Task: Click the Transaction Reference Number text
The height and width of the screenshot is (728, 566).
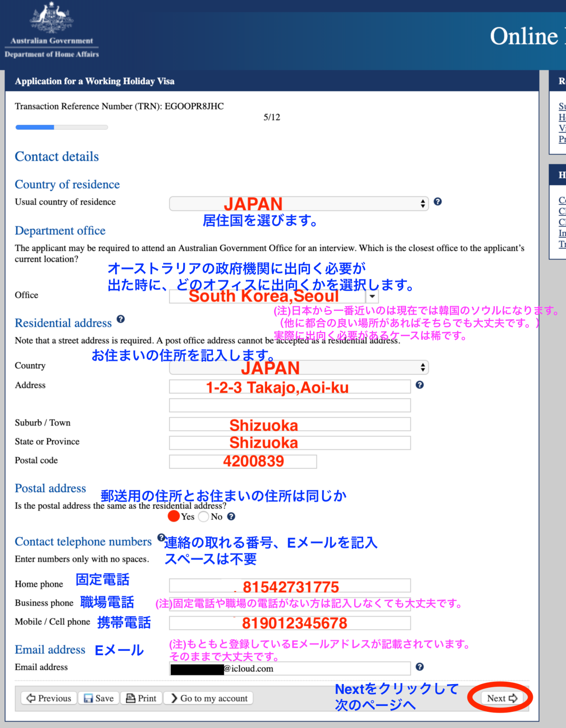Action: tap(119, 106)
